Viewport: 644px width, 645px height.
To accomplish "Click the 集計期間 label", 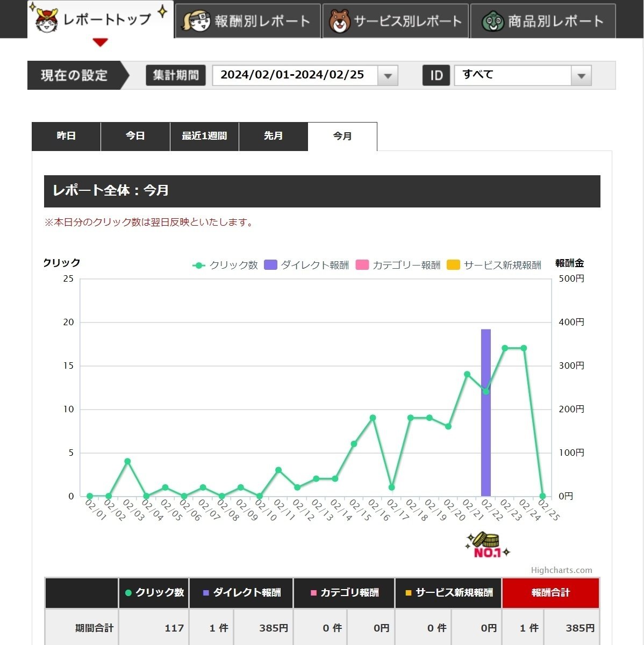I will [176, 75].
